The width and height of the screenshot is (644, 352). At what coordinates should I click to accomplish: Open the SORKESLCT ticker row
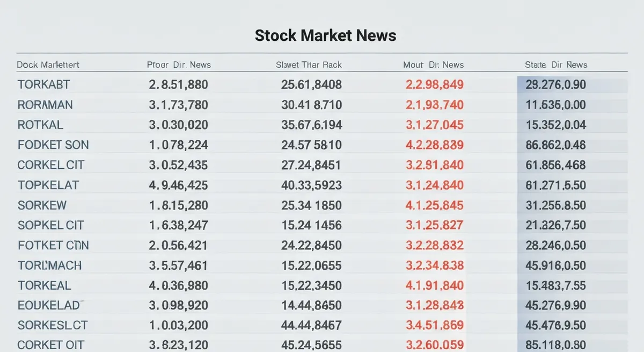pyautogui.click(x=322, y=325)
